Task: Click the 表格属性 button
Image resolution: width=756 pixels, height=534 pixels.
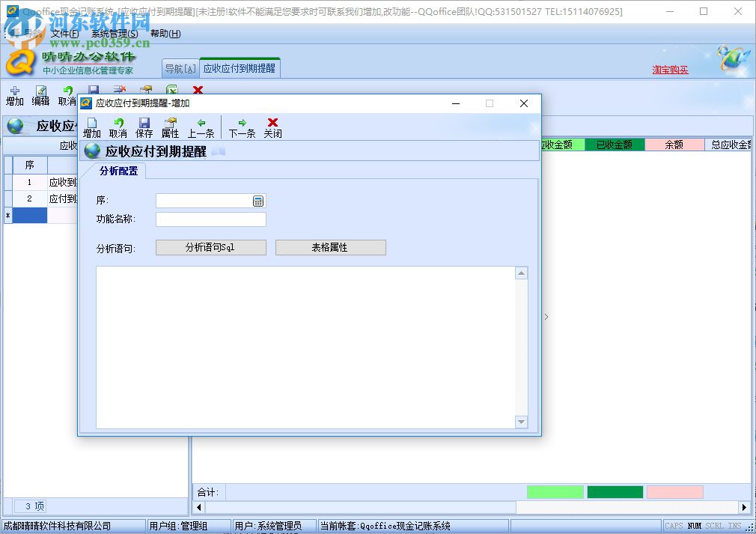Action: tap(331, 247)
